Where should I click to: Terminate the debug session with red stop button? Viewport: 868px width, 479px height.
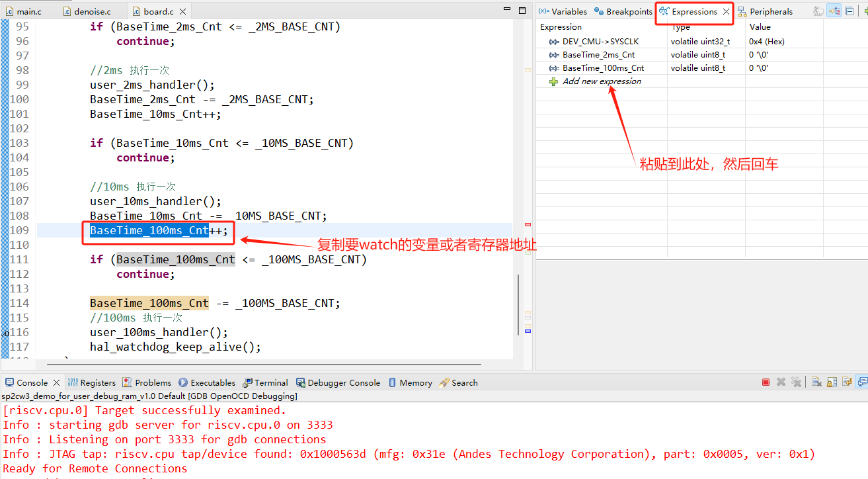pyautogui.click(x=766, y=382)
